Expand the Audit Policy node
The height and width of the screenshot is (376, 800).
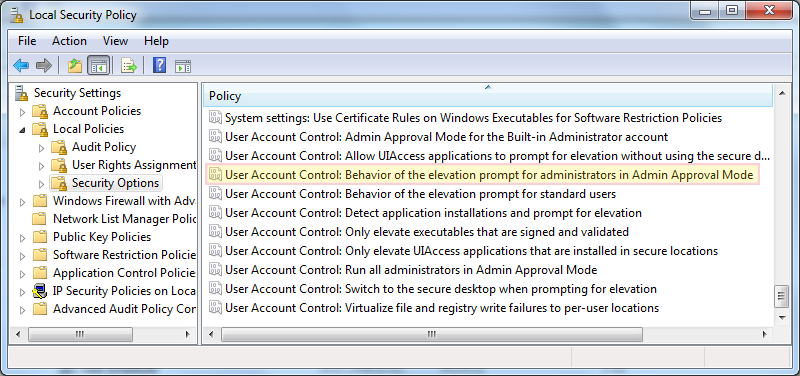click(41, 148)
